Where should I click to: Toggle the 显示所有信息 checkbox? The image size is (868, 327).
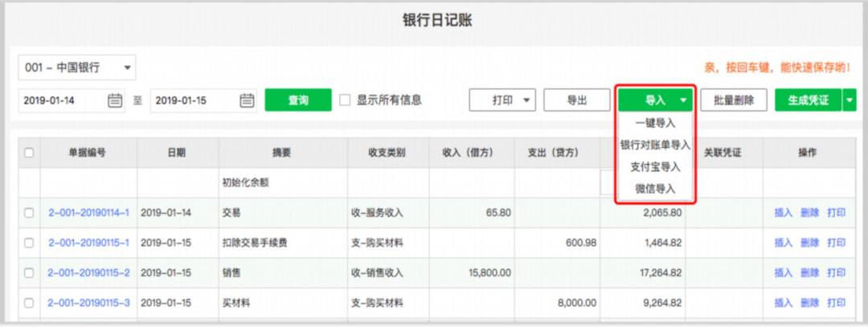point(345,100)
